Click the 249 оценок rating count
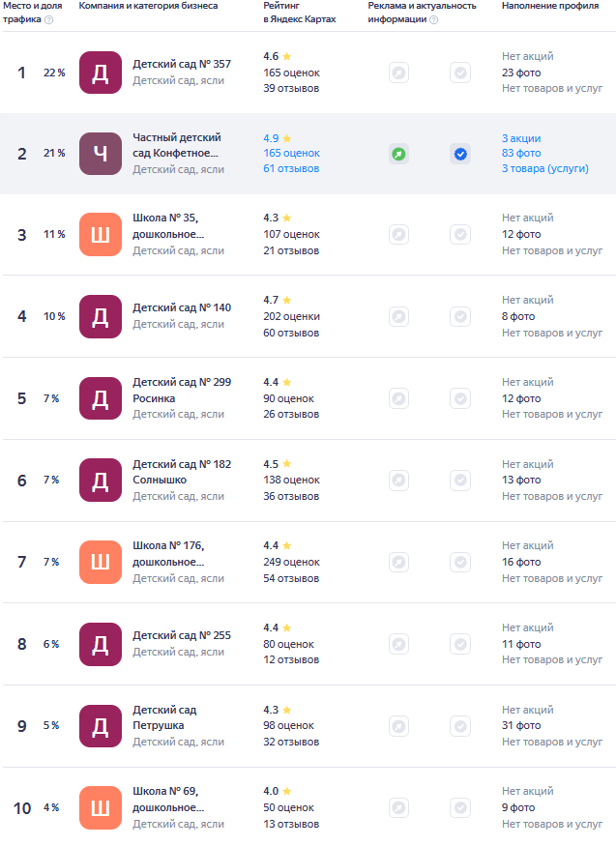The width and height of the screenshot is (616, 846). tap(291, 562)
